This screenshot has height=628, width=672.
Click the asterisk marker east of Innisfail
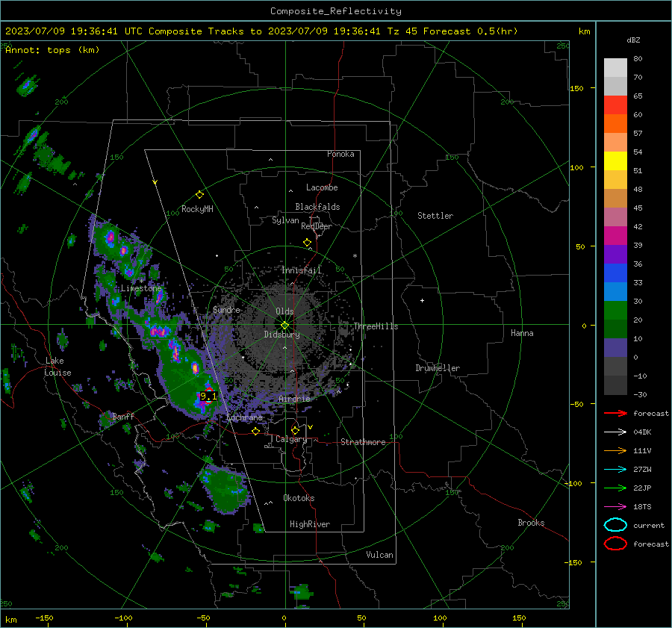355,256
